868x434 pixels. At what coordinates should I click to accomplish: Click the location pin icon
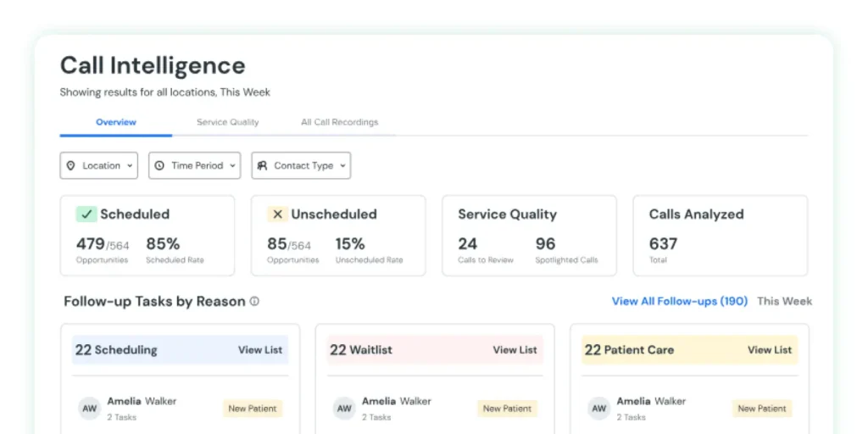[x=71, y=166]
